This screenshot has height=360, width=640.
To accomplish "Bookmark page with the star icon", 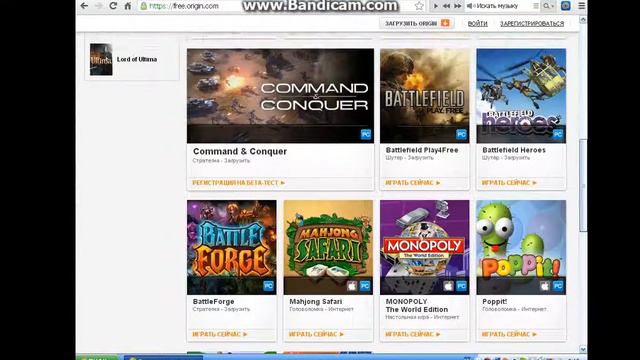I will pos(419,6).
